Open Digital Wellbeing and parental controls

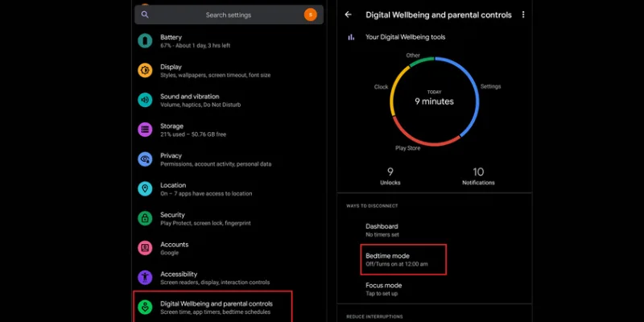pos(213,308)
